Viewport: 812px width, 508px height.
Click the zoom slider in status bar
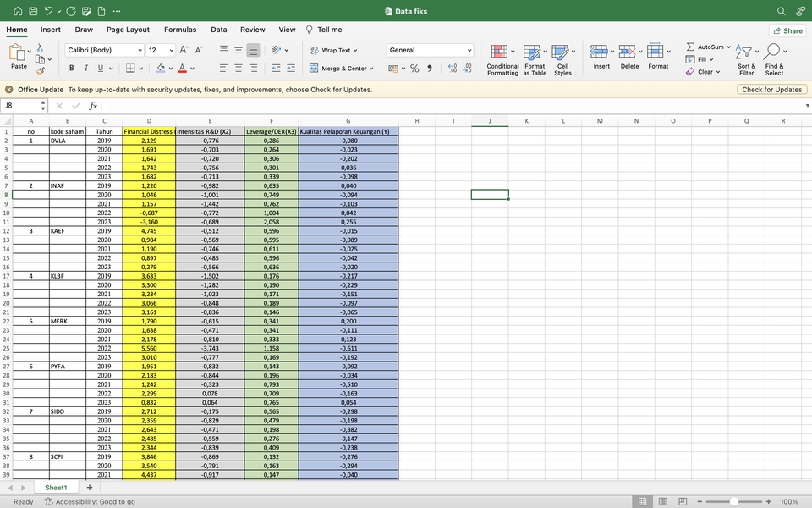(x=734, y=501)
